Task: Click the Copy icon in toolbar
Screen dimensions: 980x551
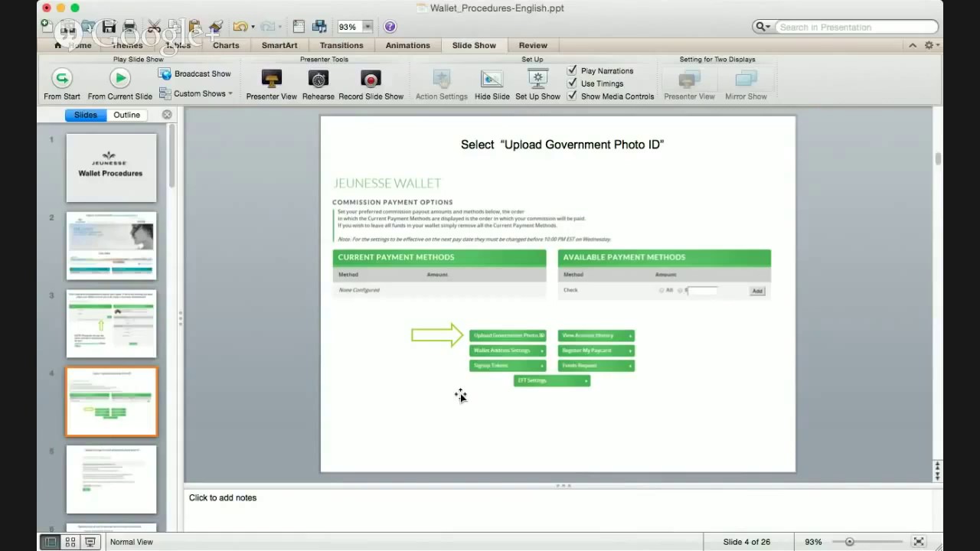Action: coord(175,27)
